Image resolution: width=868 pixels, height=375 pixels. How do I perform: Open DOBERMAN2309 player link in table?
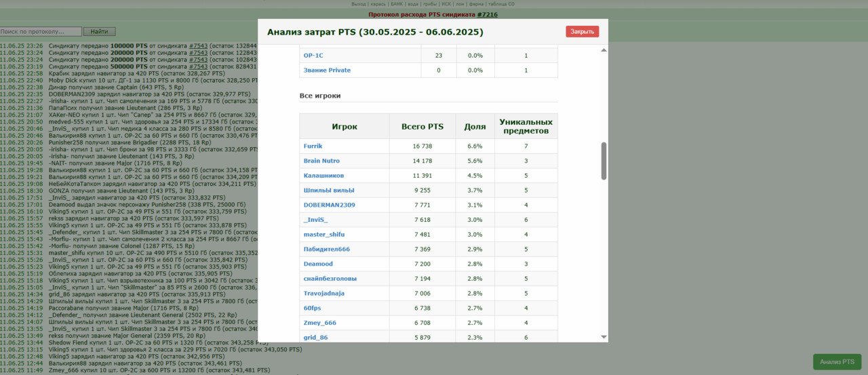pyautogui.click(x=329, y=205)
